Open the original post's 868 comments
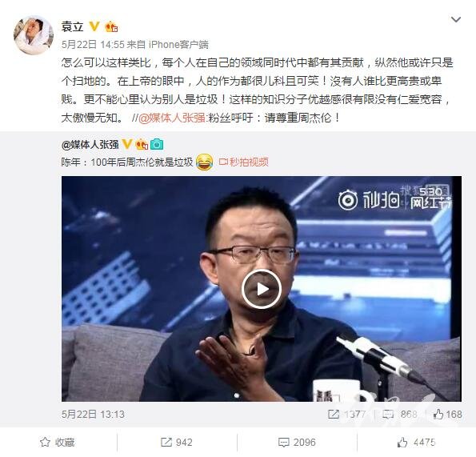Viewport: 476px width, 457px height. [x=399, y=415]
